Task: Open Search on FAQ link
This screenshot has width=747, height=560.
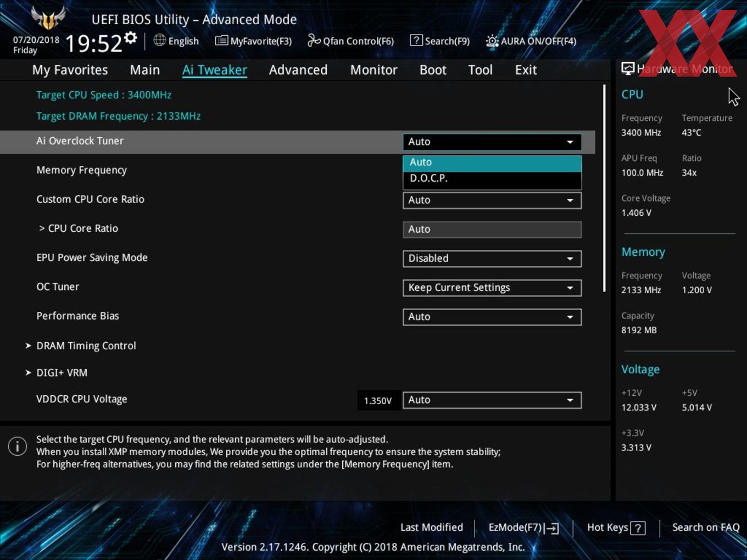Action: click(x=706, y=528)
